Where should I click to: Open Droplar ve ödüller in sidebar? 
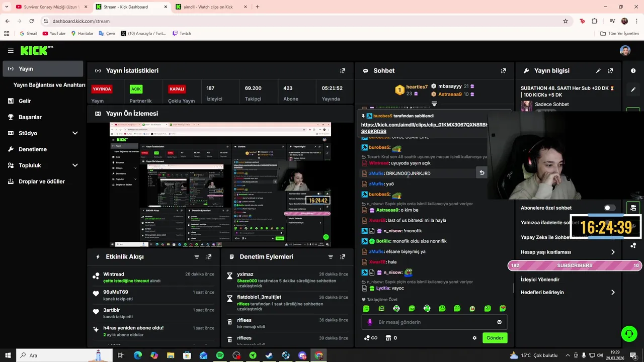[43, 182]
